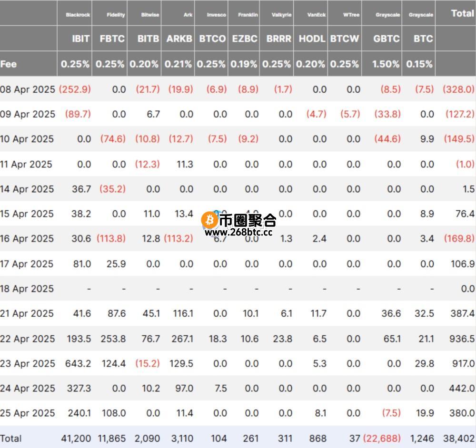Select the 22 Apr 2025 date row

(28, 339)
